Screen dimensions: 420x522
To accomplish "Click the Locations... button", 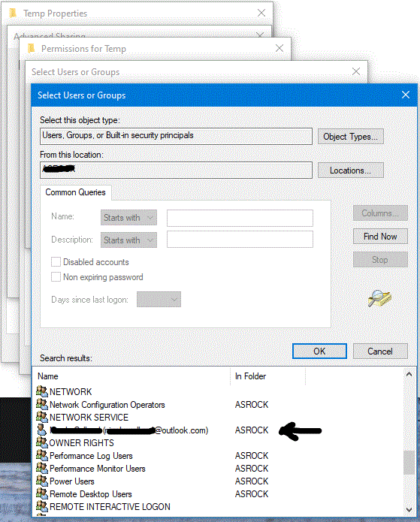I will pyautogui.click(x=350, y=170).
